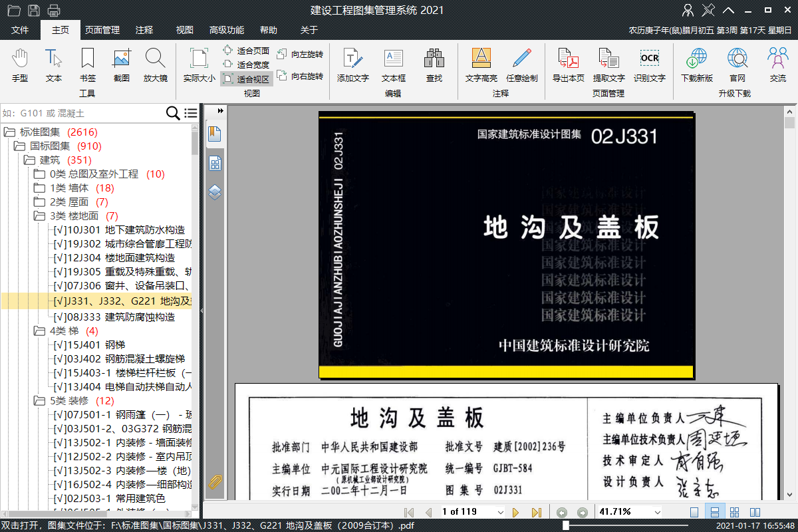The image size is (798, 532).
Task: Open the page thumbnails side panel icon
Action: tap(215, 164)
